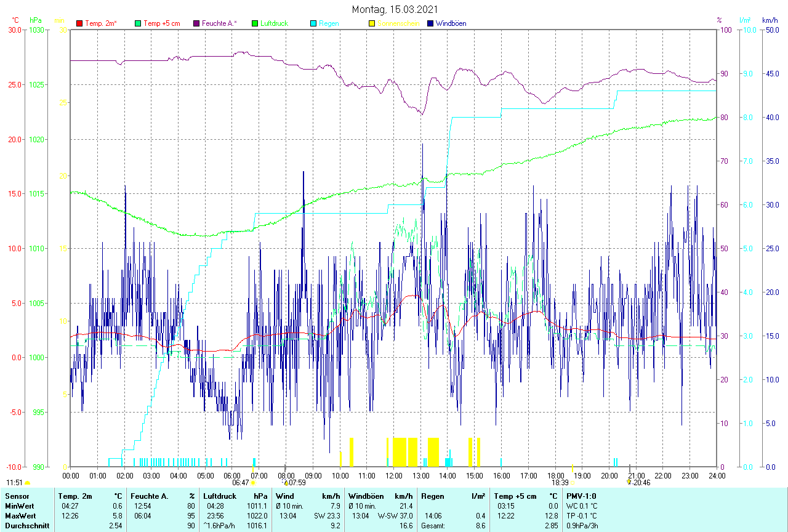Click the 'Temp. 2m' column header in table
The height and width of the screenshot is (532, 788).
point(75,496)
